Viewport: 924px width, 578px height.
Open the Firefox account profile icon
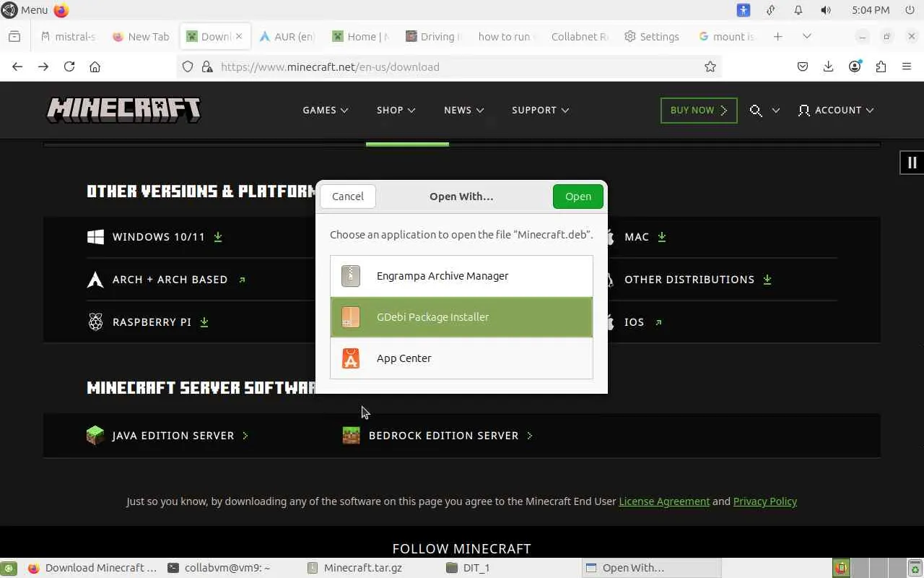855,66
